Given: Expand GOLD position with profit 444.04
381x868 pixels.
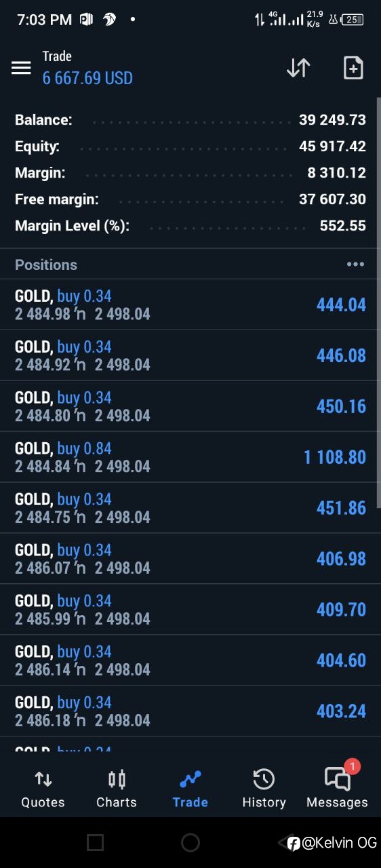Looking at the screenshot, I should coord(190,304).
